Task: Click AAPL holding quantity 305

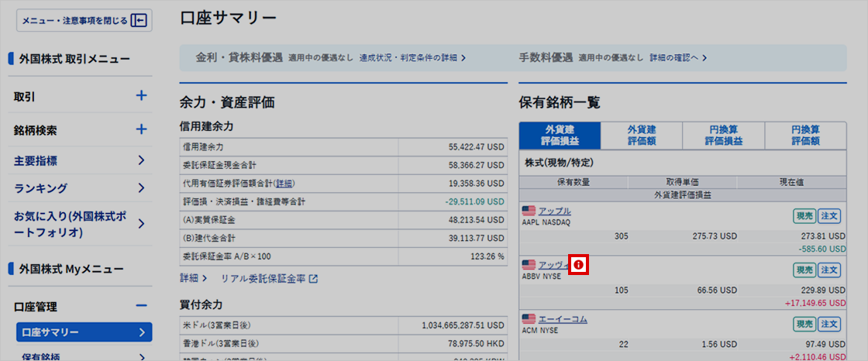Action: point(621,236)
